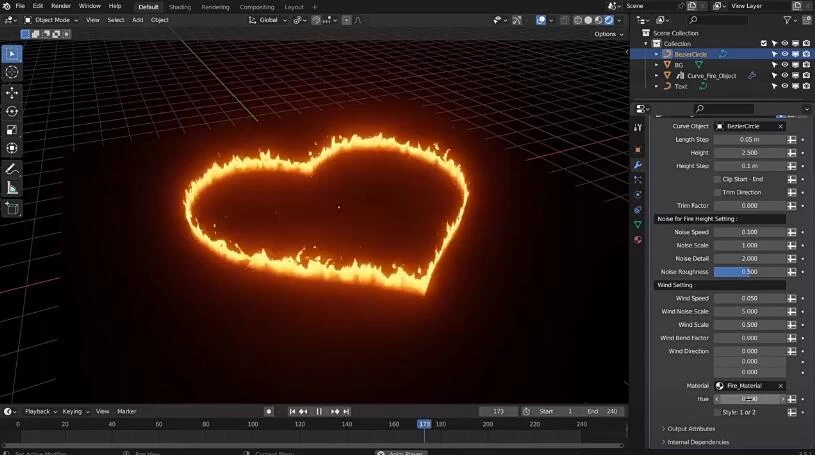Enable the Clip Start - End checkbox
The width and height of the screenshot is (815, 455).
(717, 179)
